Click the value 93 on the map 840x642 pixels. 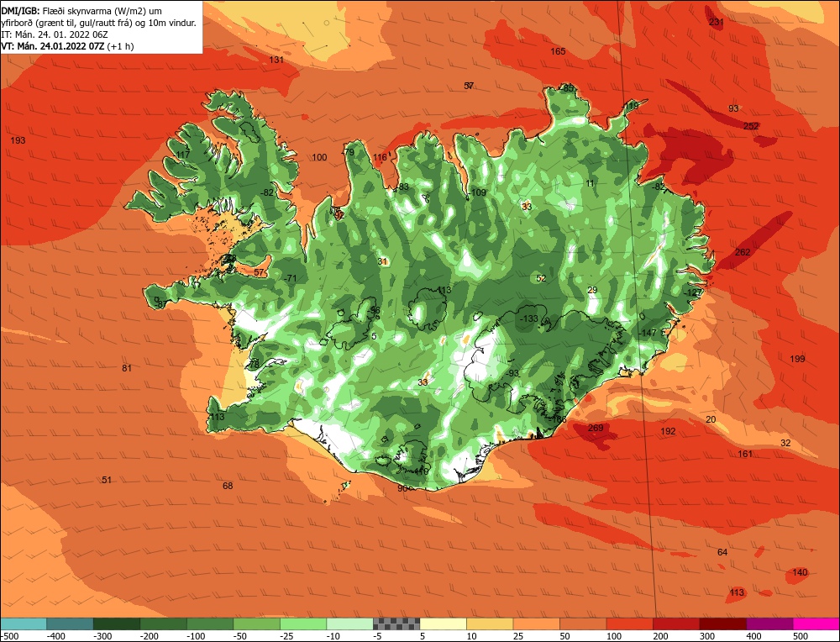tap(733, 108)
